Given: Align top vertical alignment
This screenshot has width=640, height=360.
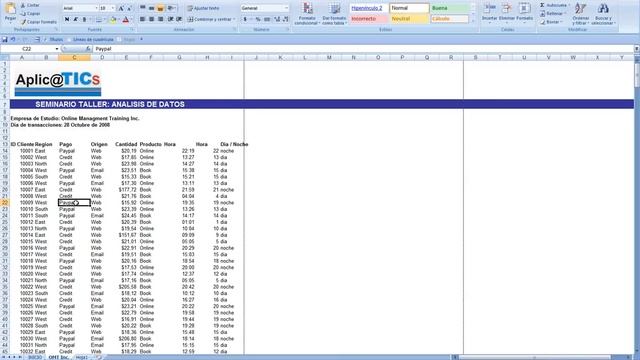Looking at the screenshot, I should tap(142, 8).
